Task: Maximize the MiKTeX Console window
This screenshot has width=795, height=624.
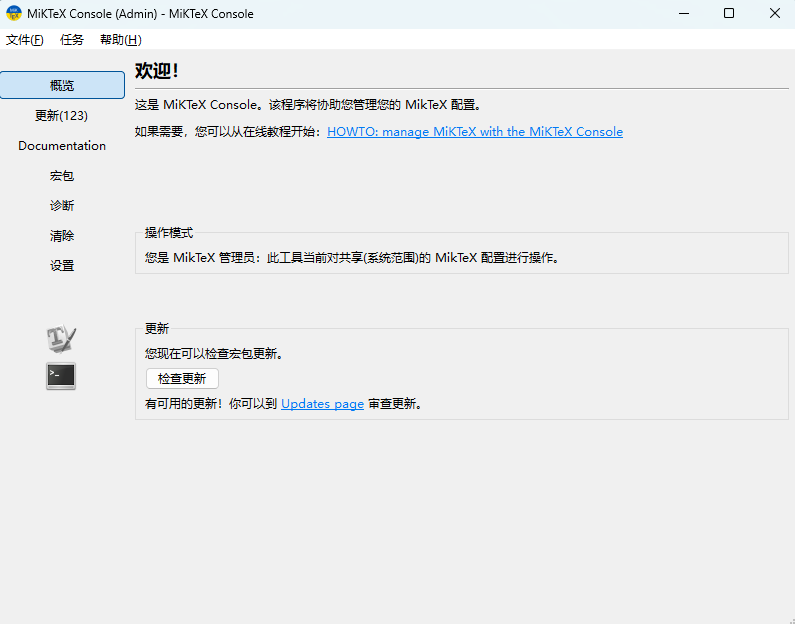Action: [729, 14]
